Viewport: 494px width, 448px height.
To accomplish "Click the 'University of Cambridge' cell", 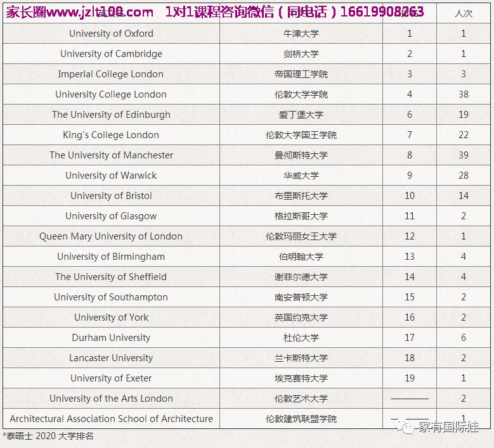I will click(111, 54).
